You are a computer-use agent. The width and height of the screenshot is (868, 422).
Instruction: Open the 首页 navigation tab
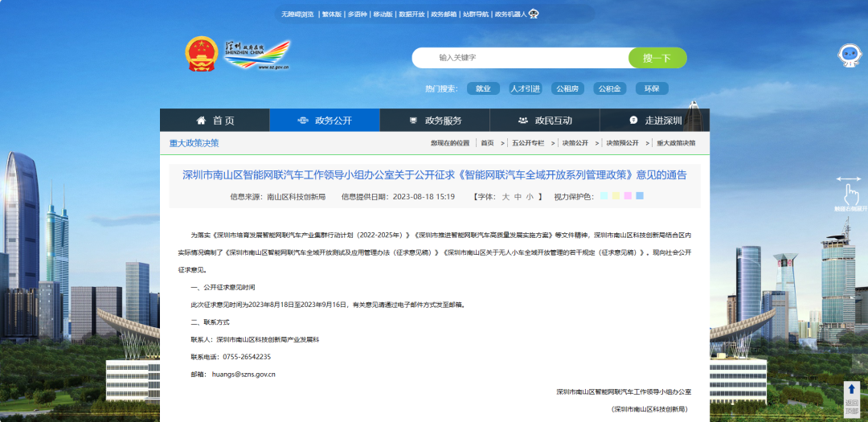point(215,121)
